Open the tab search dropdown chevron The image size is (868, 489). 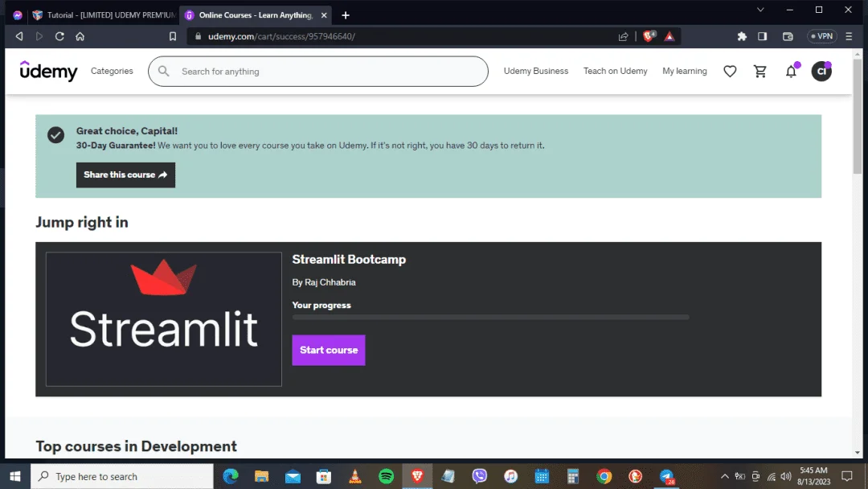[x=760, y=10]
